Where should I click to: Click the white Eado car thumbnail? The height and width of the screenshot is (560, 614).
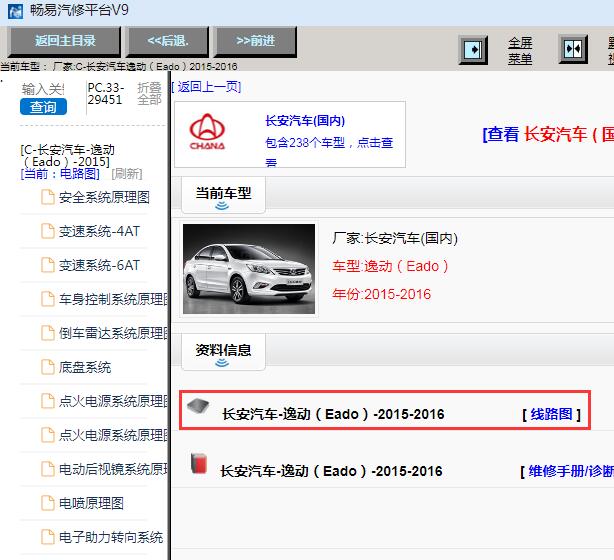pyautogui.click(x=249, y=269)
